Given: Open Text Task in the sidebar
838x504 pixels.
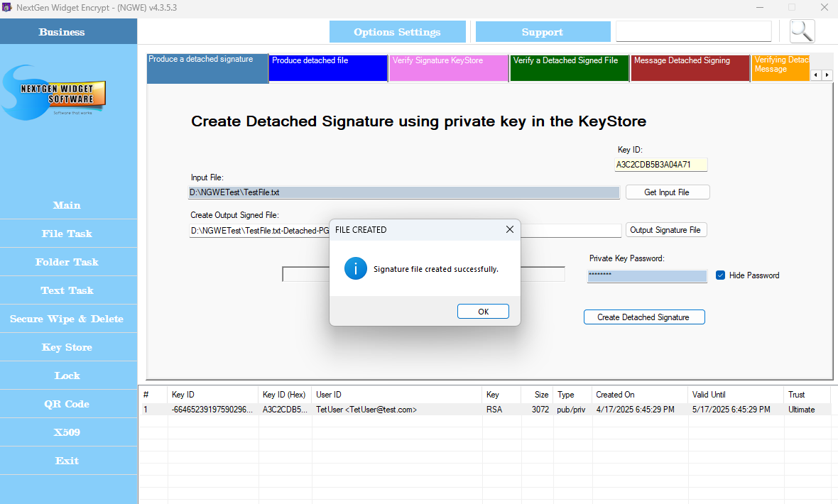Looking at the screenshot, I should click(68, 290).
